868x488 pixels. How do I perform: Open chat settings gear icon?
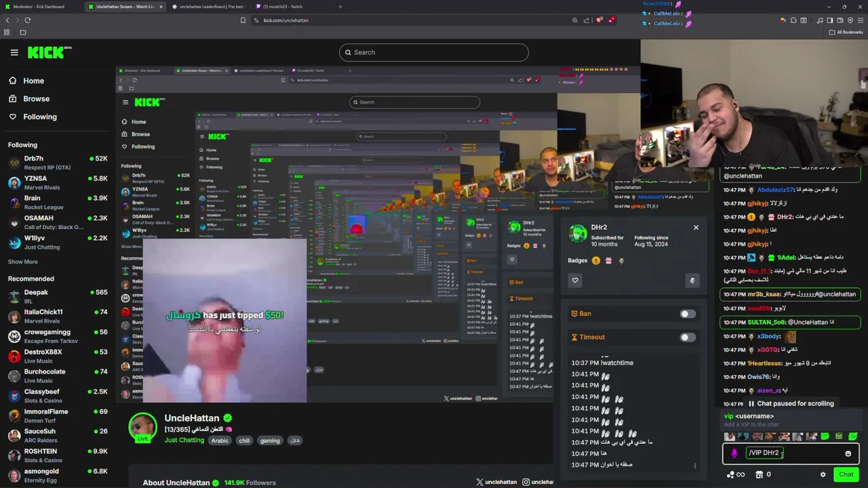[823, 474]
